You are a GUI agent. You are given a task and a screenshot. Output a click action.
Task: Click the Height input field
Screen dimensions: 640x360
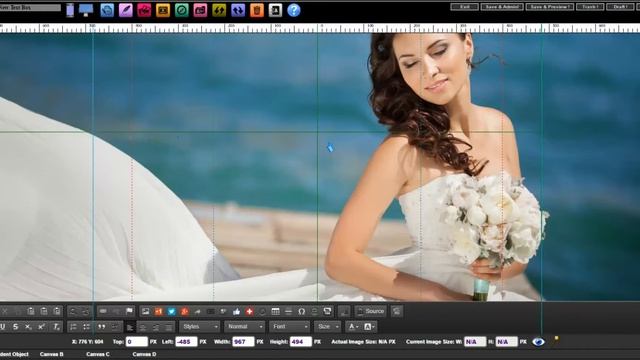click(301, 342)
